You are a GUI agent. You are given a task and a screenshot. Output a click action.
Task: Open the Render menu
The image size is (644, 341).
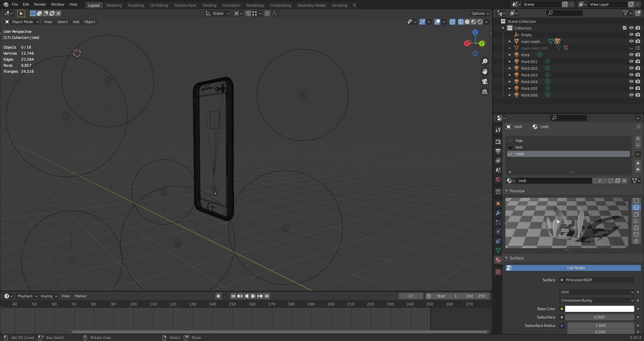click(x=40, y=4)
